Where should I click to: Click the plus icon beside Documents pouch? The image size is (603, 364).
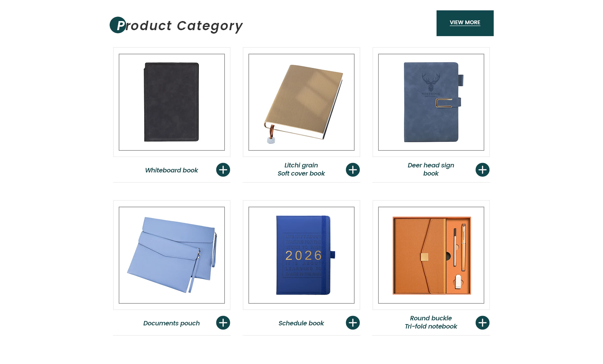pos(223,323)
